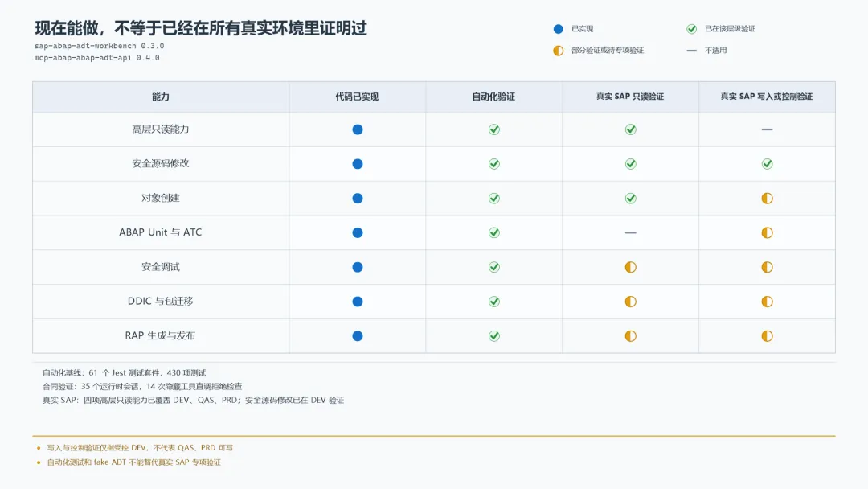This screenshot has width=868, height=489.
Task: Click the 不适用 legend label
Action: [x=716, y=51]
